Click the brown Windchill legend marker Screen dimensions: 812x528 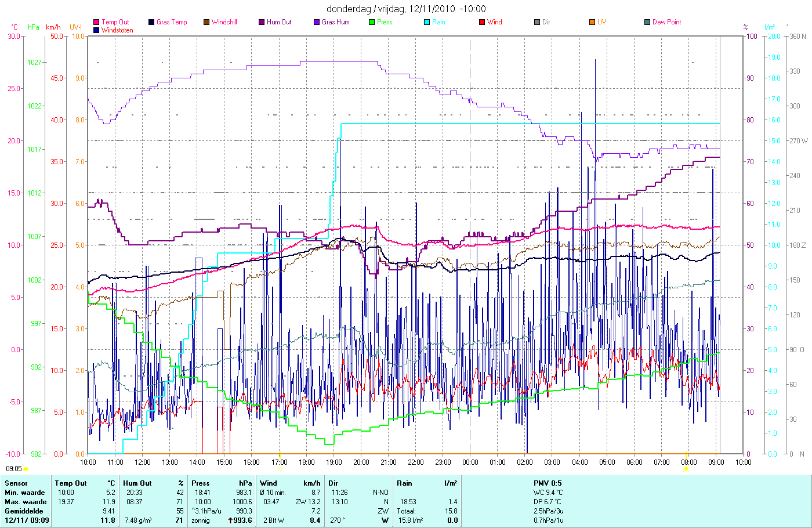pos(206,22)
